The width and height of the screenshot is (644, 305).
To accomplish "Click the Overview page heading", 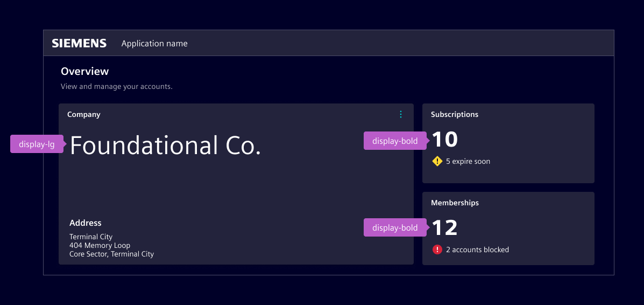I will point(84,71).
